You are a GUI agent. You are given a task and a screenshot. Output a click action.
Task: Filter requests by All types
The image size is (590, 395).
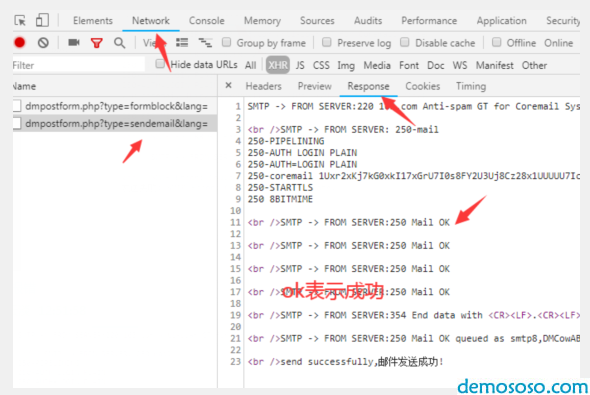coord(251,65)
